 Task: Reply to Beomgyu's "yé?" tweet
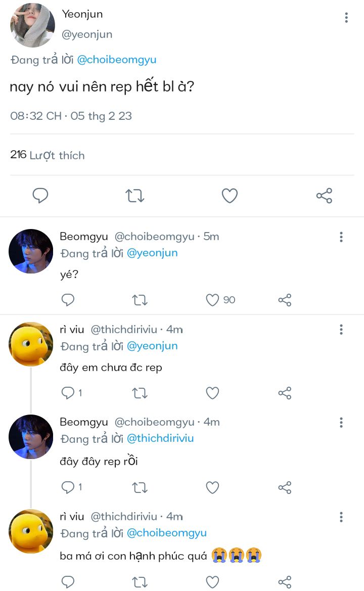(68, 300)
